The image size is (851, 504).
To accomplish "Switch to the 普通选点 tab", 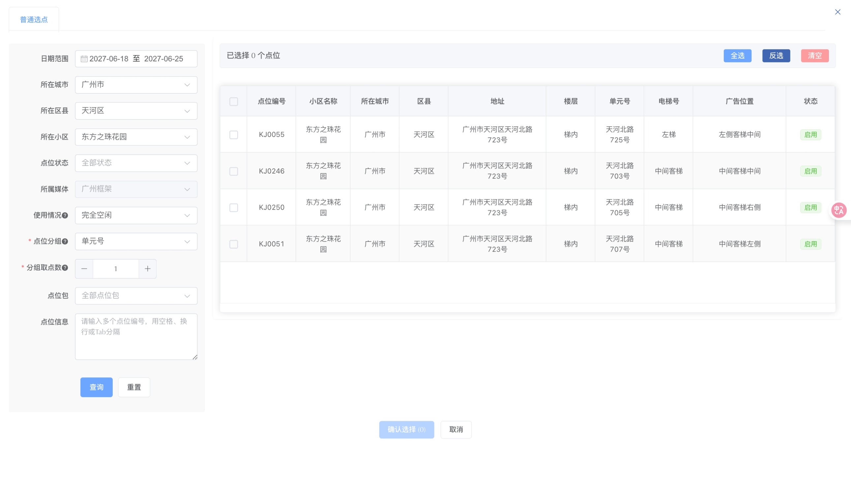I will point(33,19).
